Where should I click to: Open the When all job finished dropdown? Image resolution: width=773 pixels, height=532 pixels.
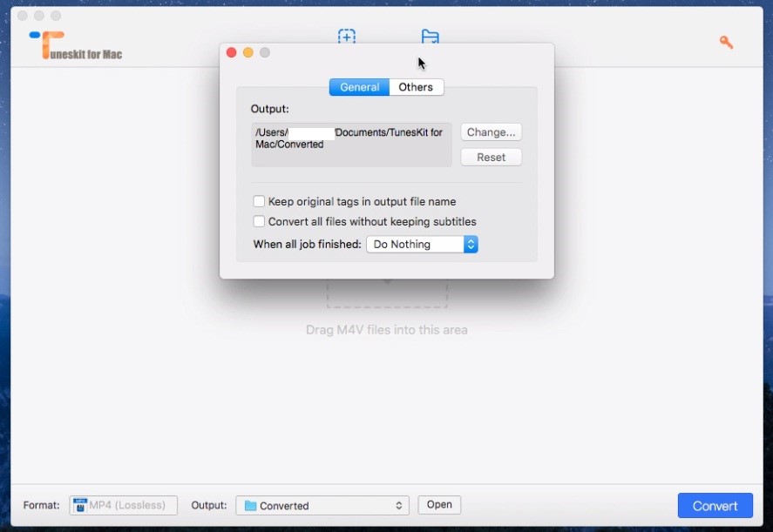pos(422,245)
